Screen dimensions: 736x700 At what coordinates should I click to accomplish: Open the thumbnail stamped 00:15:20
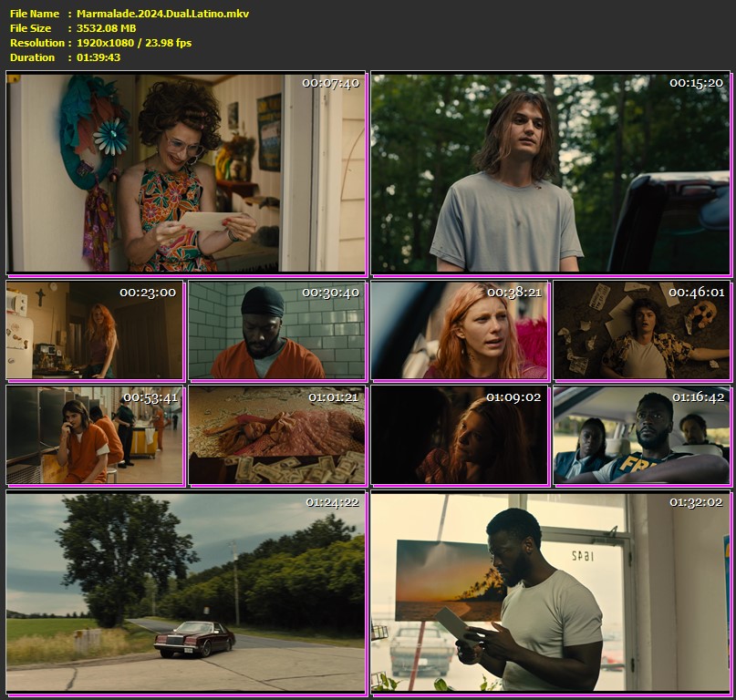point(551,173)
